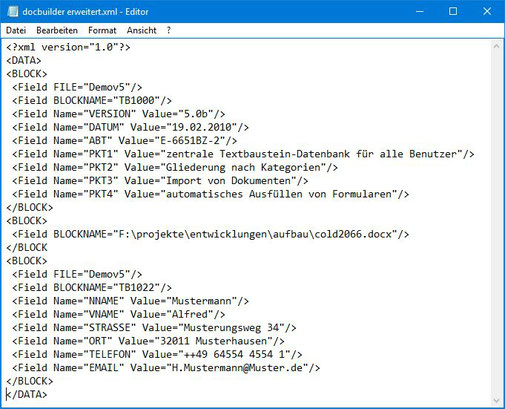Image resolution: width=505 pixels, height=409 pixels.
Task: Click the STRASSE Musterungsweg 34 line
Action: [154, 328]
